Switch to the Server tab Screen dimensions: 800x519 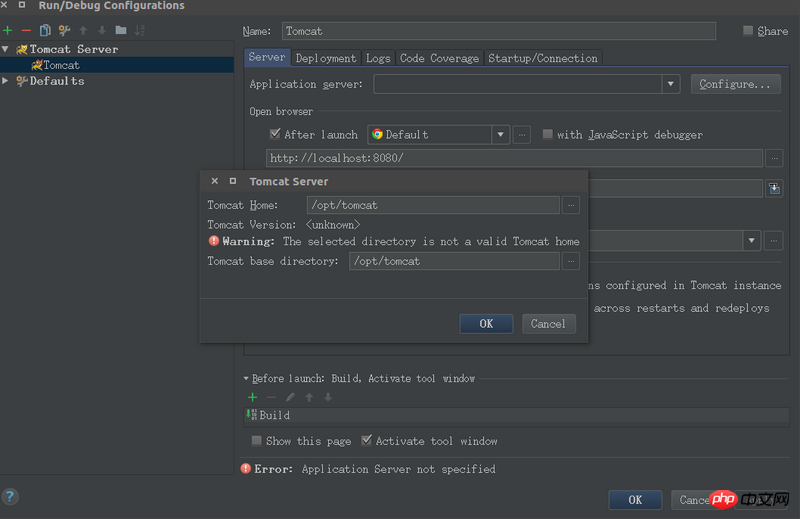pyautogui.click(x=267, y=57)
